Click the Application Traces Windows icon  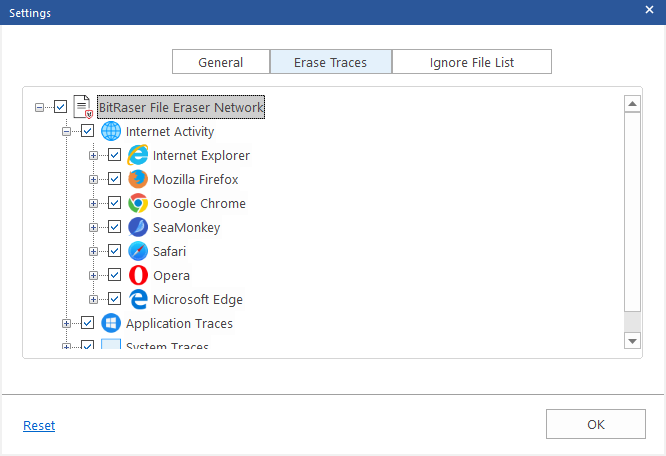(x=111, y=323)
